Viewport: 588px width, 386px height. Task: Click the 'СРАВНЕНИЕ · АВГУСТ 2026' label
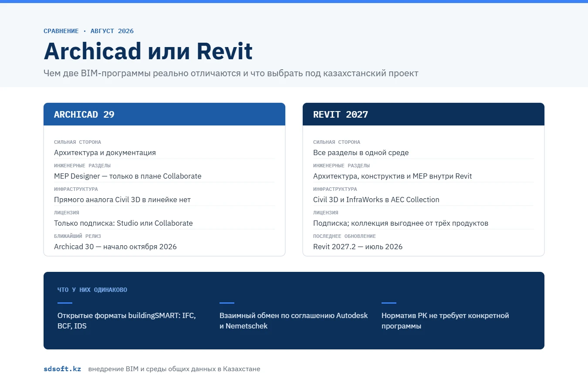pyautogui.click(x=88, y=31)
